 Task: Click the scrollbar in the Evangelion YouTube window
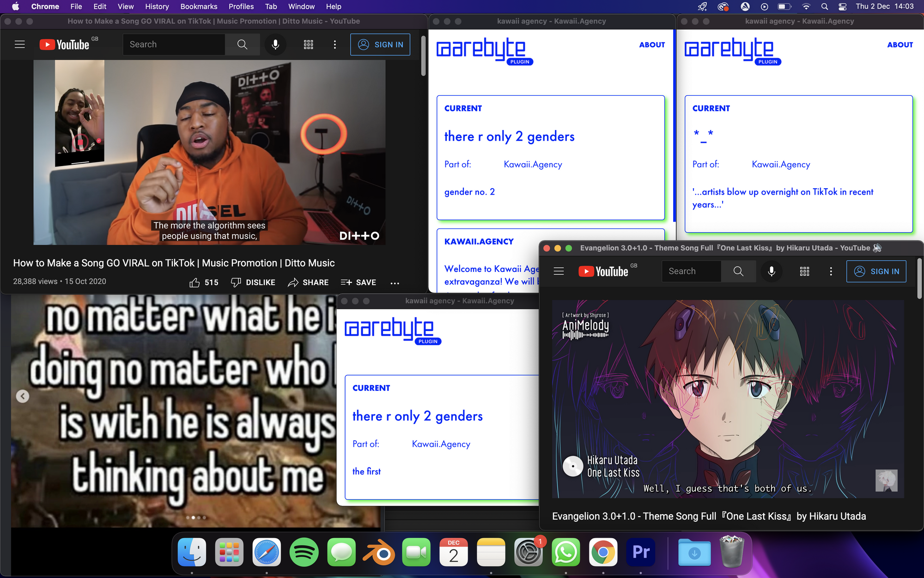tap(919, 278)
